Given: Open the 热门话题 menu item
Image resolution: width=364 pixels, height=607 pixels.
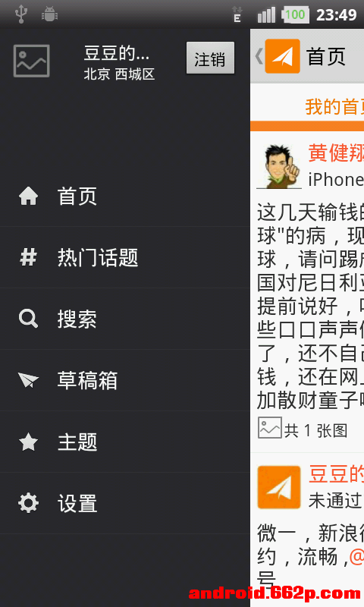Looking at the screenshot, I should click(124, 257).
